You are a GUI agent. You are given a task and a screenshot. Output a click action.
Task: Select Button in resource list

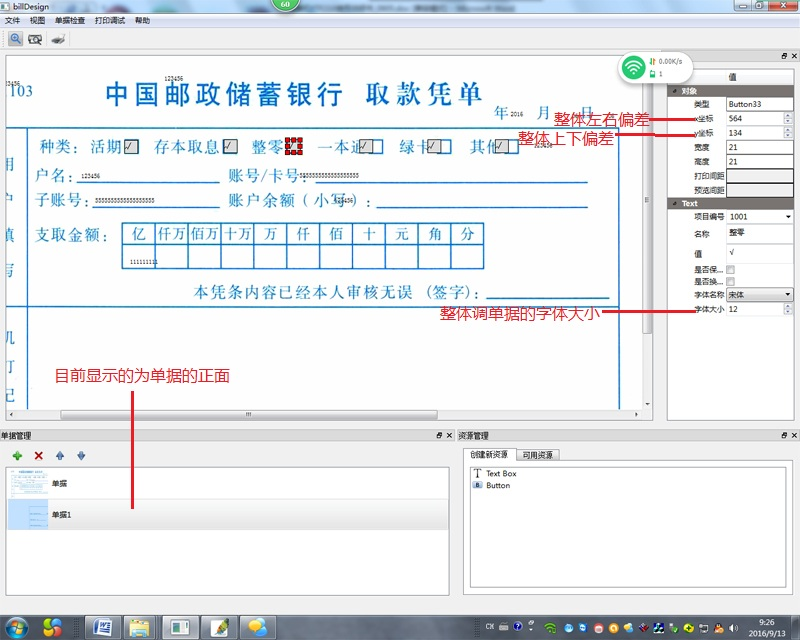(x=497, y=485)
